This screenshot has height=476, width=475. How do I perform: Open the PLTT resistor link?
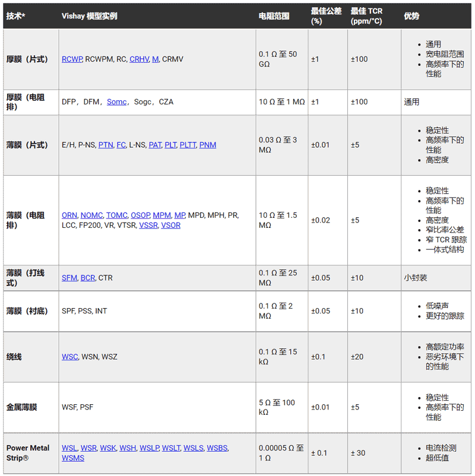coord(188,145)
